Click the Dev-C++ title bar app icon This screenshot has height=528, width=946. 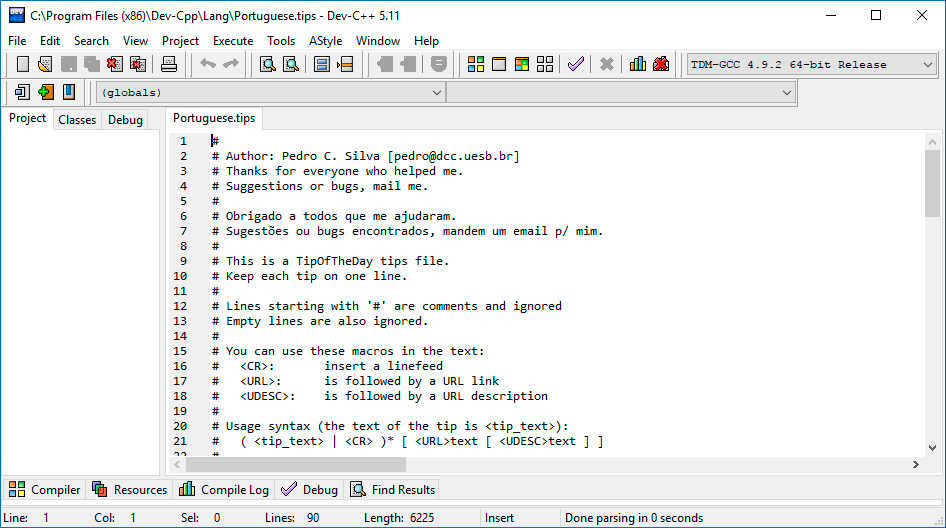coord(16,15)
